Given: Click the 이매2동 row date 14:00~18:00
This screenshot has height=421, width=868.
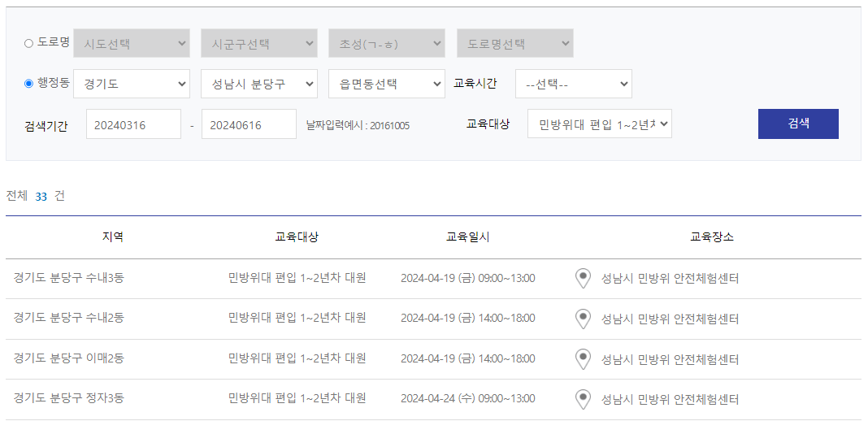Looking at the screenshot, I should pyautogui.click(x=468, y=358).
